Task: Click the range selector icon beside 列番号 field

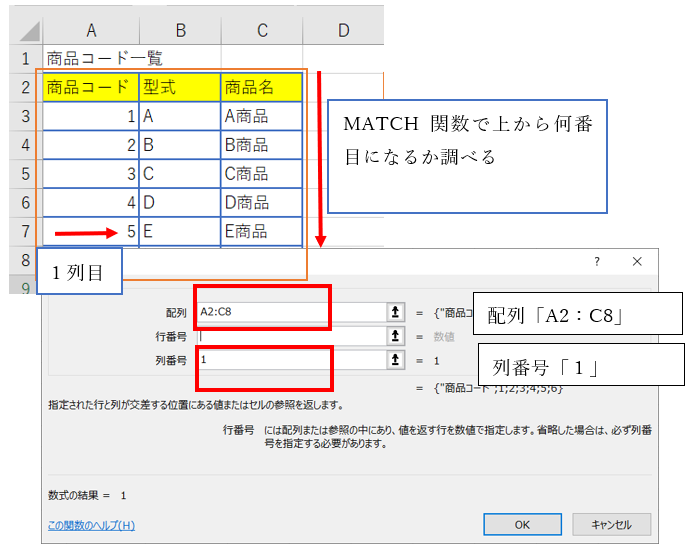Action: click(x=396, y=359)
